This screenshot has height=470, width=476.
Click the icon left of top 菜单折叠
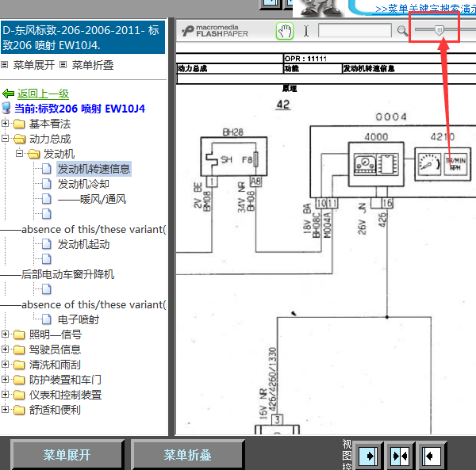(x=63, y=64)
